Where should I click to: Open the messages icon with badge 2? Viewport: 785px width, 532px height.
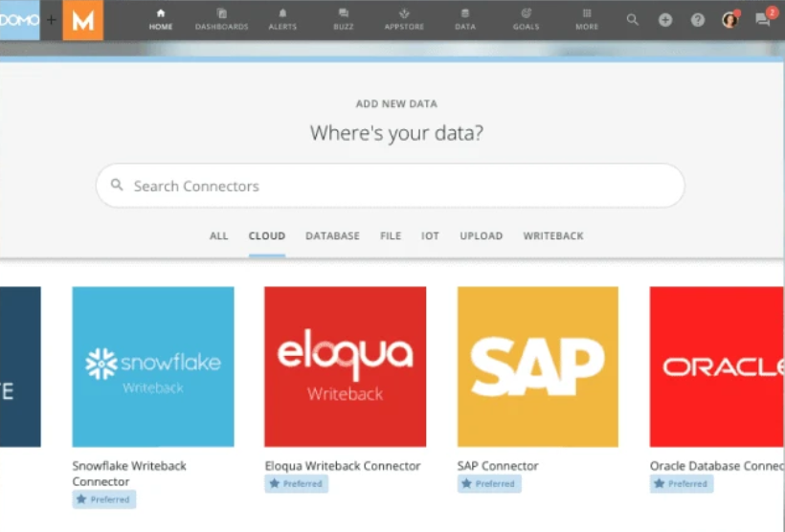point(763,19)
